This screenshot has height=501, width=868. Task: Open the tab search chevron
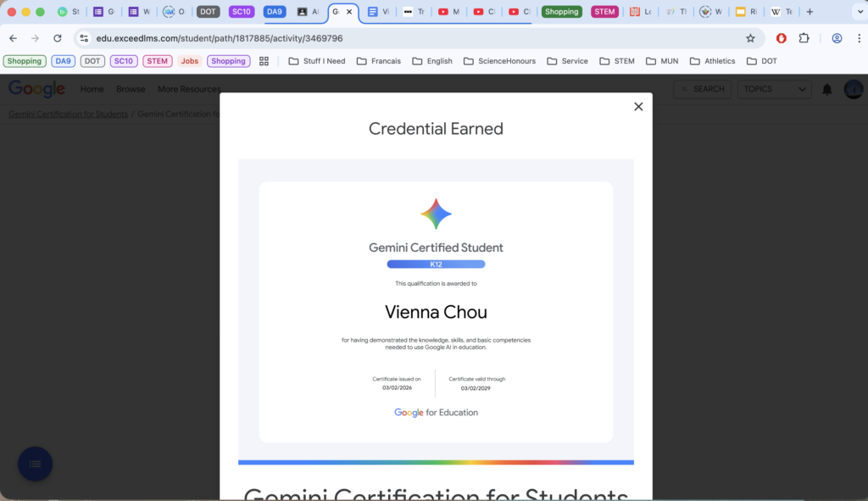point(860,12)
